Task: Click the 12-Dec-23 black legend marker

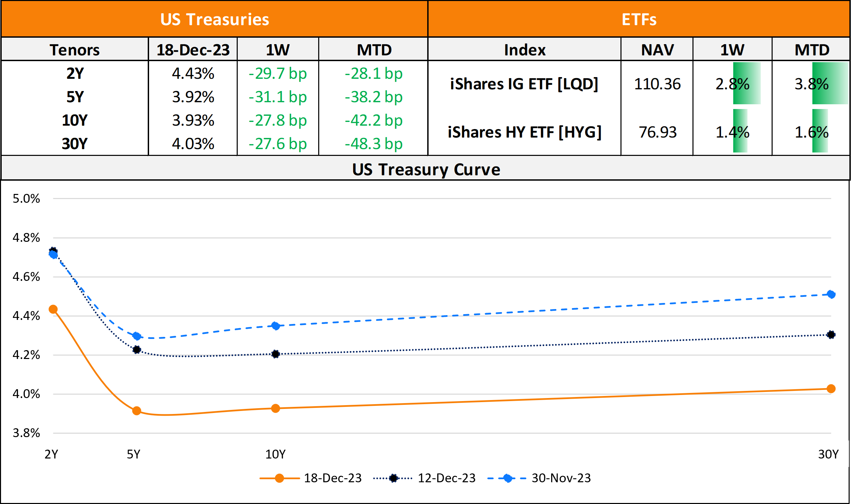Action: (393, 478)
